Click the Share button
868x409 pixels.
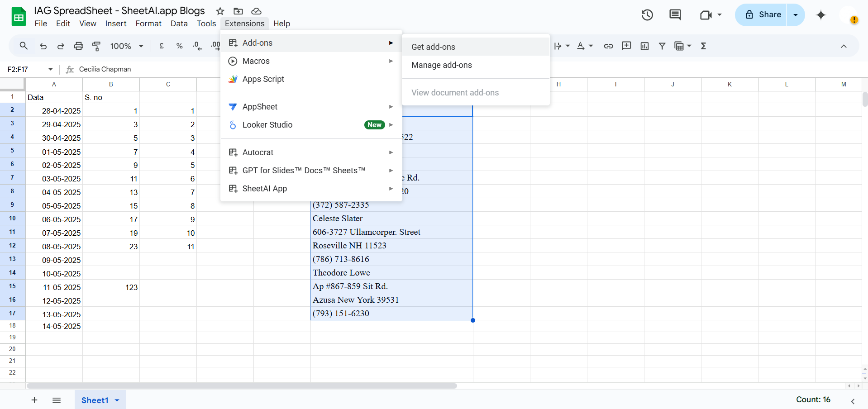point(761,15)
